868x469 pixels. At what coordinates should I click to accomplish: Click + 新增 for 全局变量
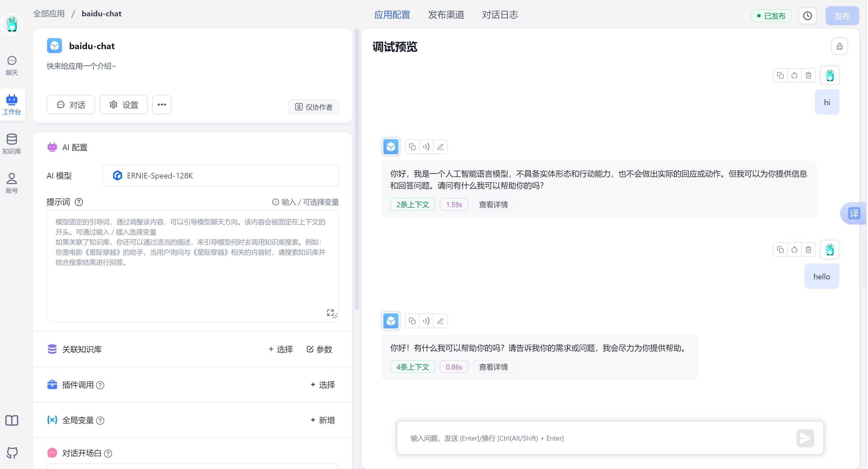click(323, 420)
